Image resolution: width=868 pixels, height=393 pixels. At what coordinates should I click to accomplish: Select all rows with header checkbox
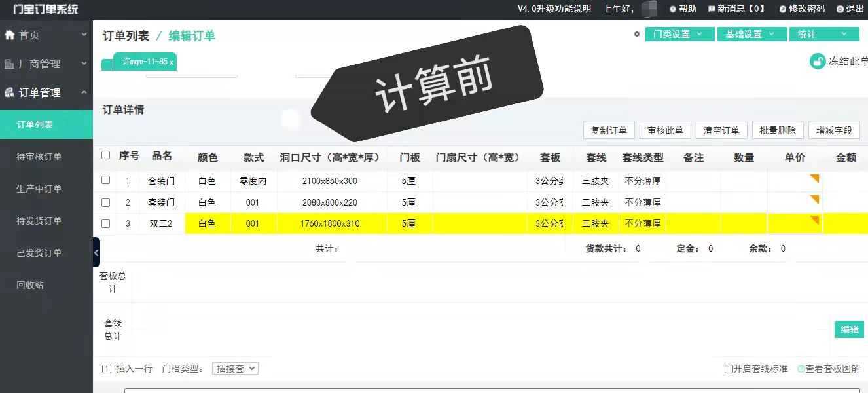pos(106,155)
